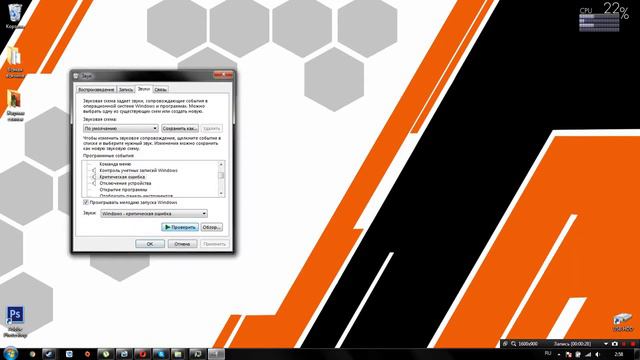Click the speaker icon beside 'Критическая ошибка'
Screen dimensions: 640x360
click(93, 177)
